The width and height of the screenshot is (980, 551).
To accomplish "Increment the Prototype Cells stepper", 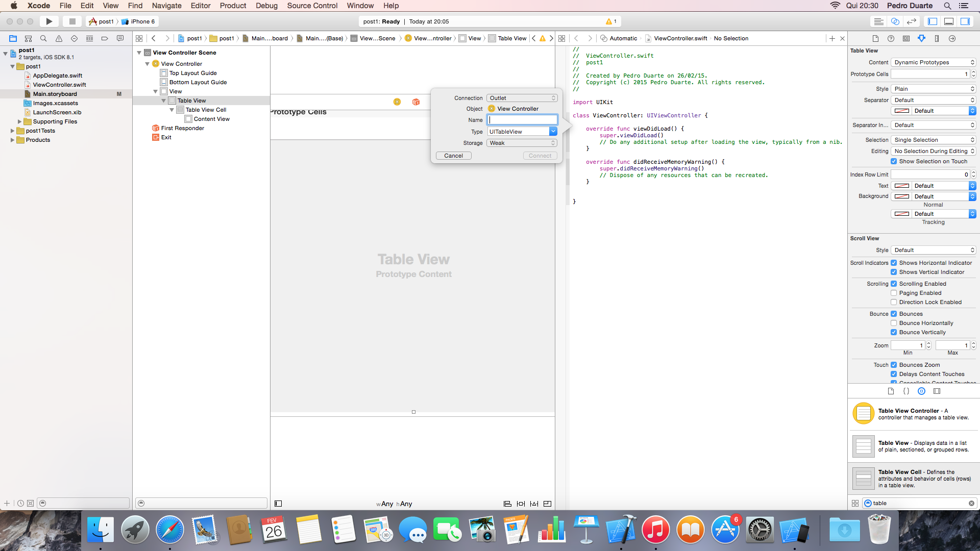I will (x=973, y=72).
